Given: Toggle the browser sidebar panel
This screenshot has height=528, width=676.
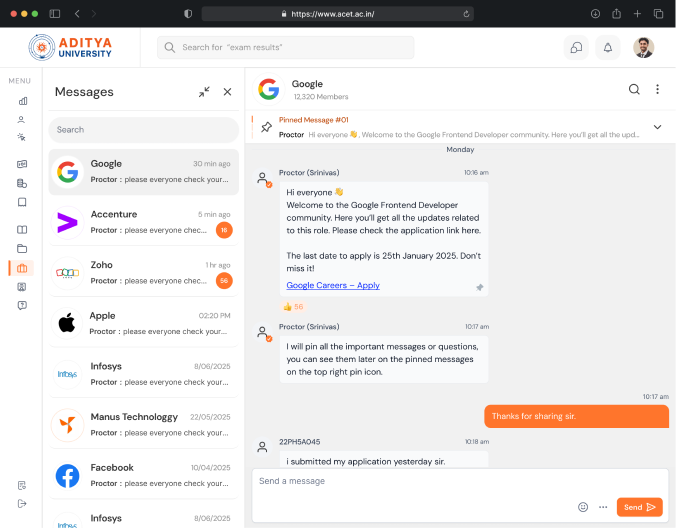Looking at the screenshot, I should click(54, 13).
